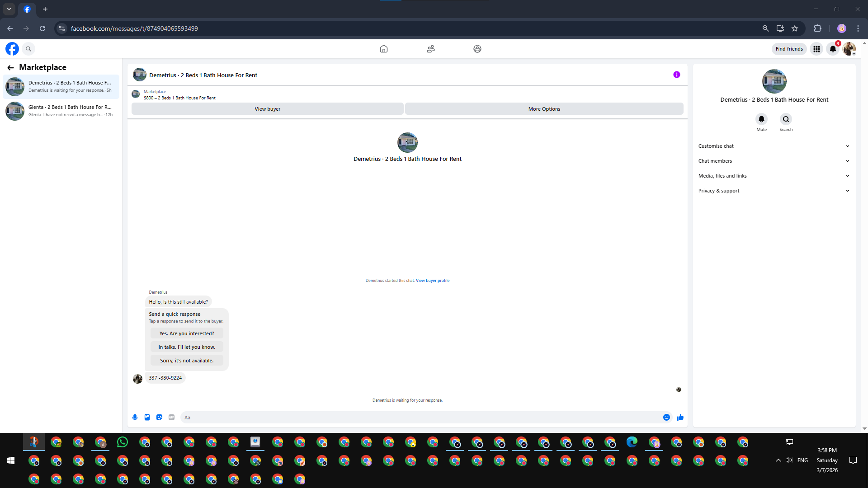Screen dimensions: 868x488
Task: Open Microsoft Edge from the taskbar
Action: pyautogui.click(x=632, y=442)
